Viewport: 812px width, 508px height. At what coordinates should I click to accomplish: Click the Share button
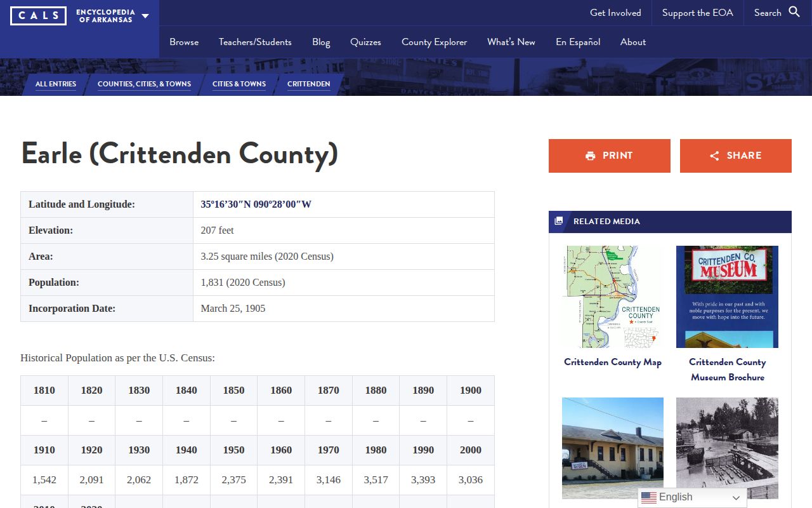[736, 156]
